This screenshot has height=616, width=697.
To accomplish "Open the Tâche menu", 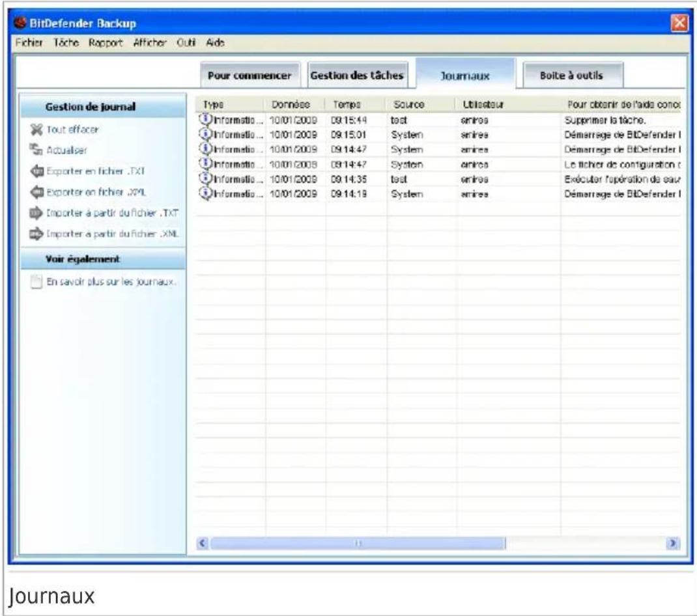I will click(66, 43).
